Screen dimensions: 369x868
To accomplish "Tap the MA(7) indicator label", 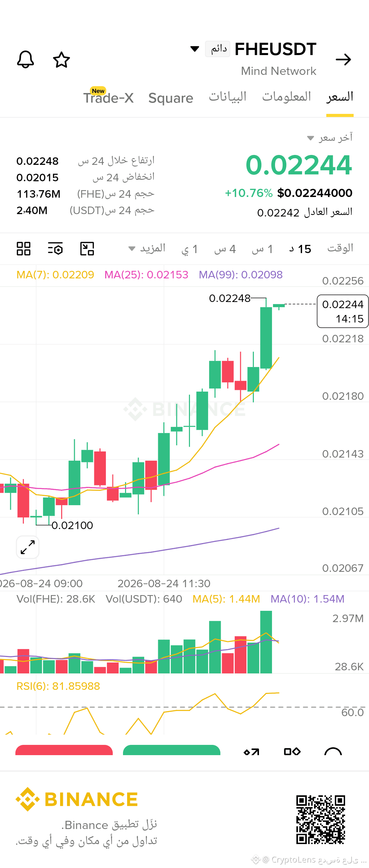I will tap(55, 275).
